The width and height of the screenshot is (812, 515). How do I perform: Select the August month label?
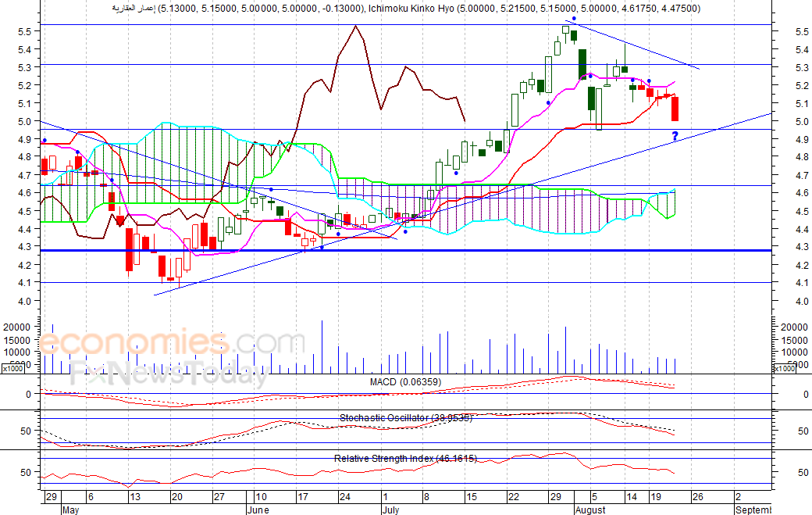tap(590, 510)
